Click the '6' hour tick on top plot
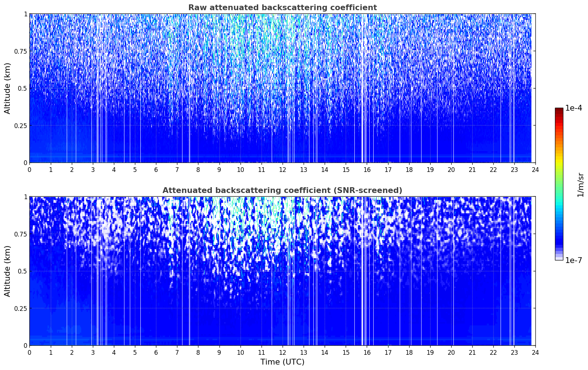Viewport: 588px width, 370px height. (x=156, y=169)
